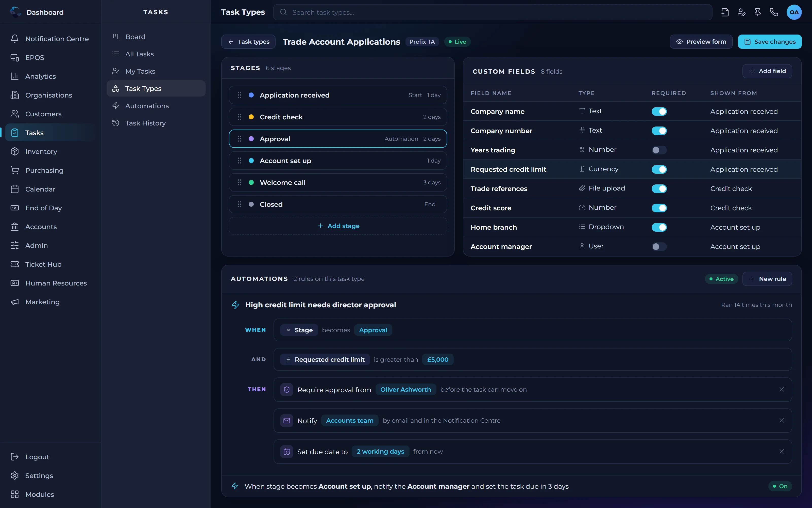Toggle required for Trade references field
812x508 pixels.
(x=659, y=189)
